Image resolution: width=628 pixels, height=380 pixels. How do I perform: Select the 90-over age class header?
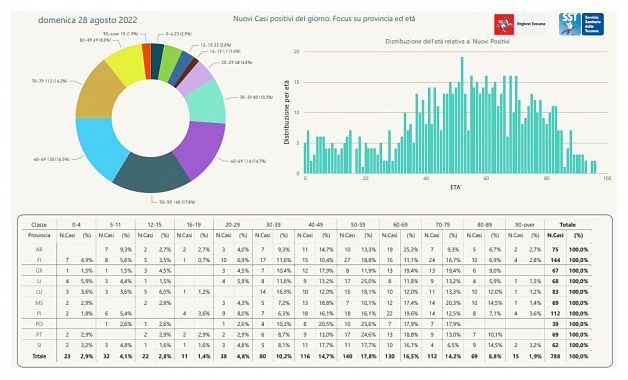coord(524,225)
